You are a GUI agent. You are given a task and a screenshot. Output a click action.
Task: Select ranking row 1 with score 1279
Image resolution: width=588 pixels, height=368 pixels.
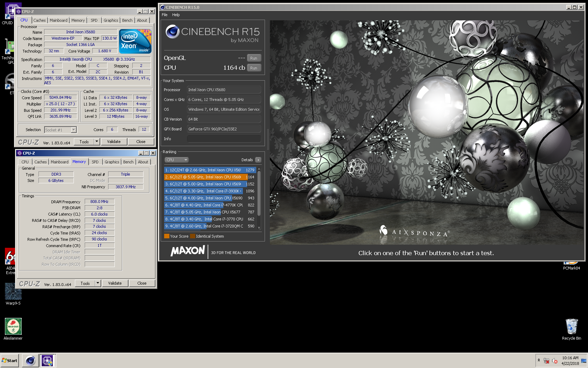210,170
